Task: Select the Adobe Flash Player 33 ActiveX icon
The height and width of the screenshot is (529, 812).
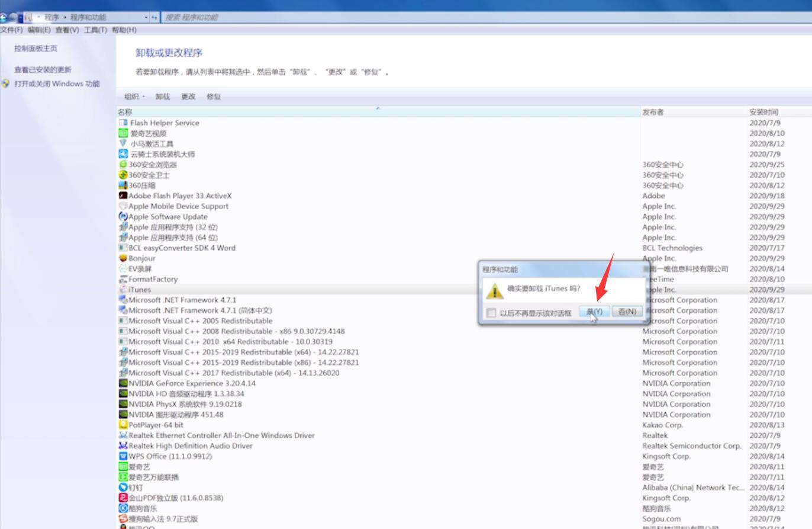Action: [123, 195]
